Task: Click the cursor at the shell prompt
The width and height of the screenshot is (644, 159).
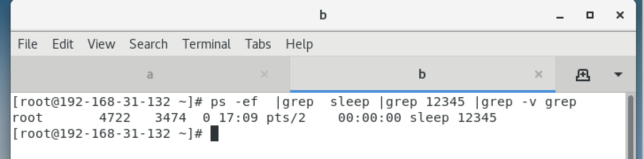Action: 215,133
